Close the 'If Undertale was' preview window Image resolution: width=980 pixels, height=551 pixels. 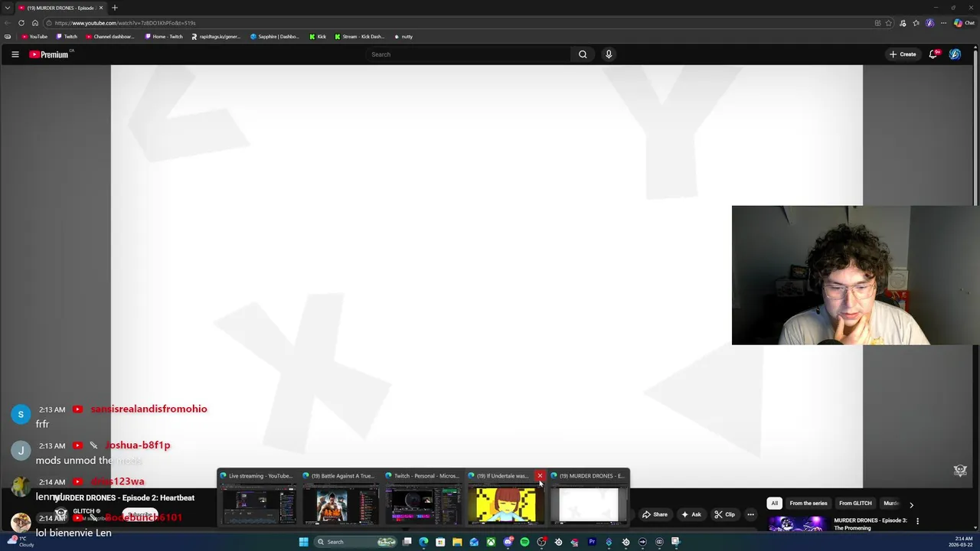pos(540,476)
